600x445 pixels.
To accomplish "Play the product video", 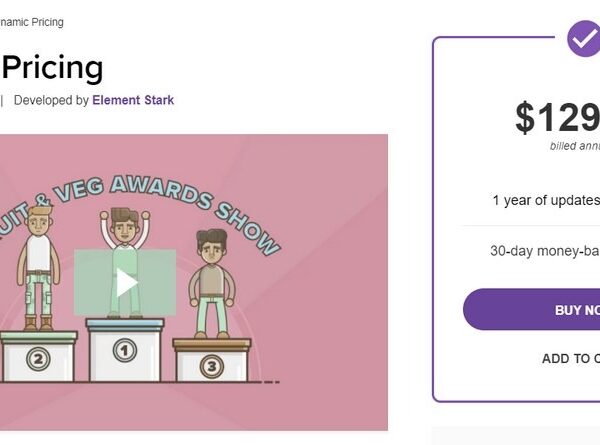I will [x=125, y=282].
